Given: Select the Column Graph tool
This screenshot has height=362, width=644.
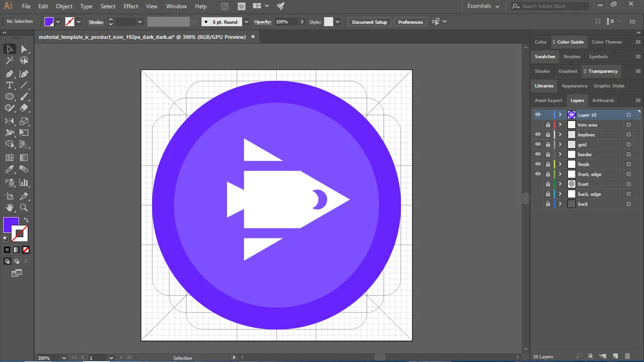Looking at the screenshot, I should (24, 183).
